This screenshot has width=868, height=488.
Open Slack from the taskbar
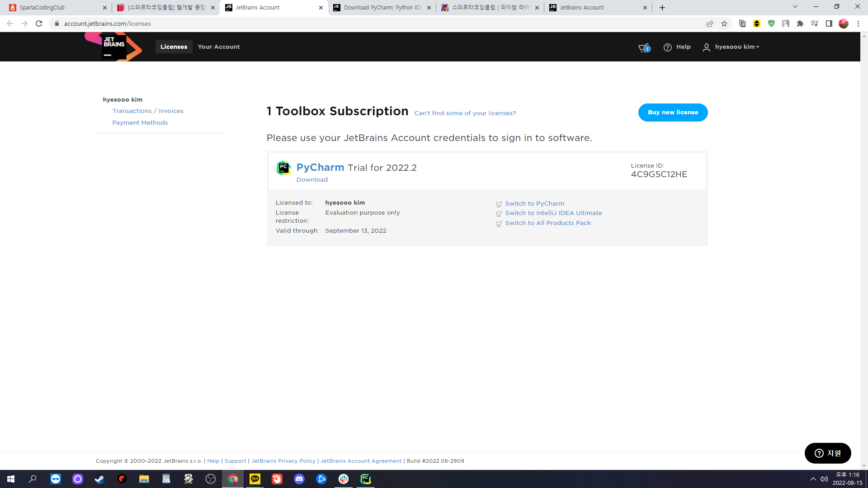344,479
